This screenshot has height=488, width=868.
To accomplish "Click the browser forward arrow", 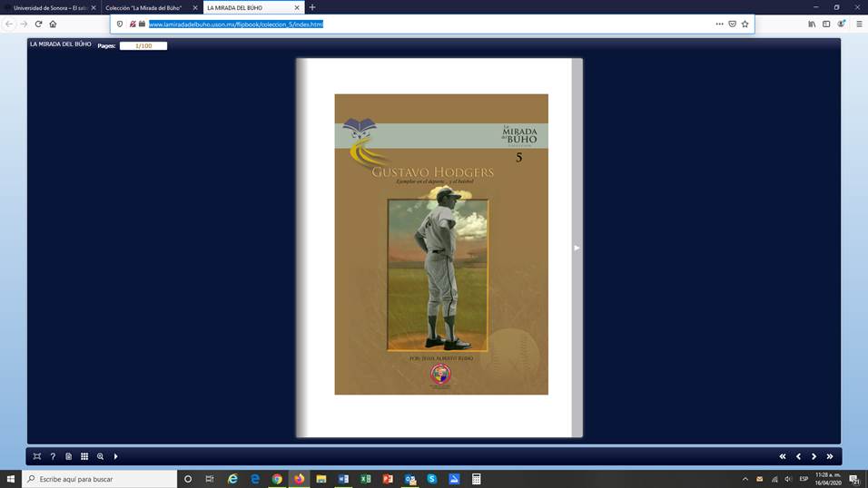I will click(x=24, y=24).
